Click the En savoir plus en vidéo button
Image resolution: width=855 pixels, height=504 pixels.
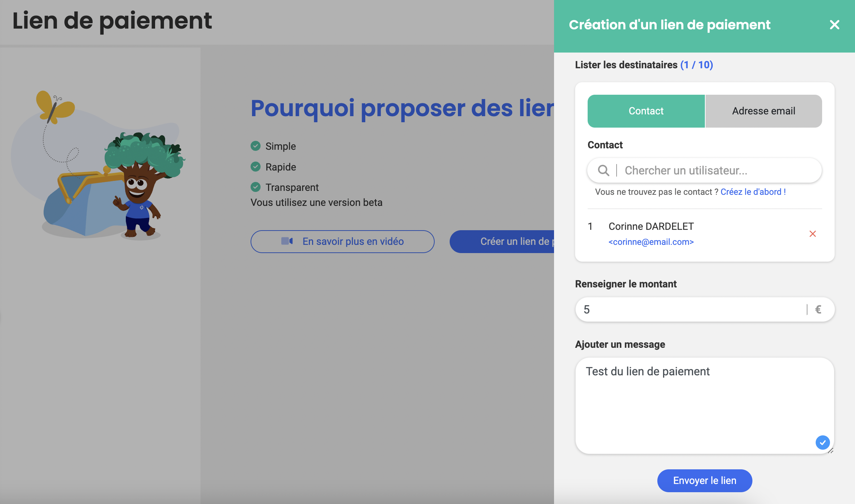click(x=342, y=242)
